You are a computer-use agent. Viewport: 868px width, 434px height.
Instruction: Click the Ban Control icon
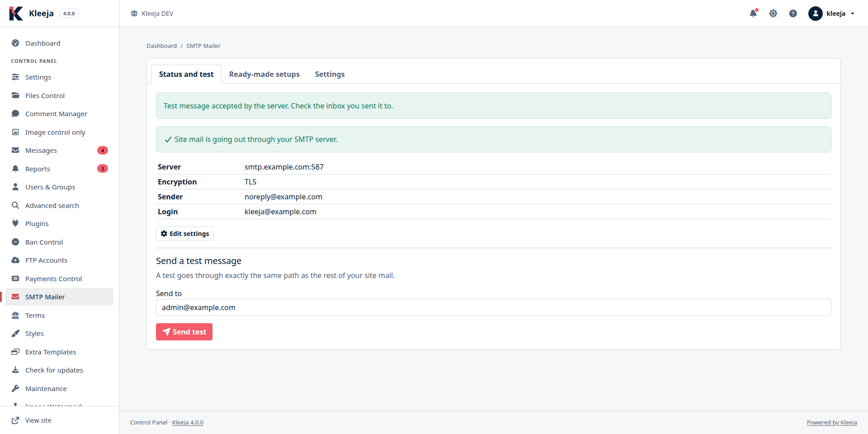15,242
